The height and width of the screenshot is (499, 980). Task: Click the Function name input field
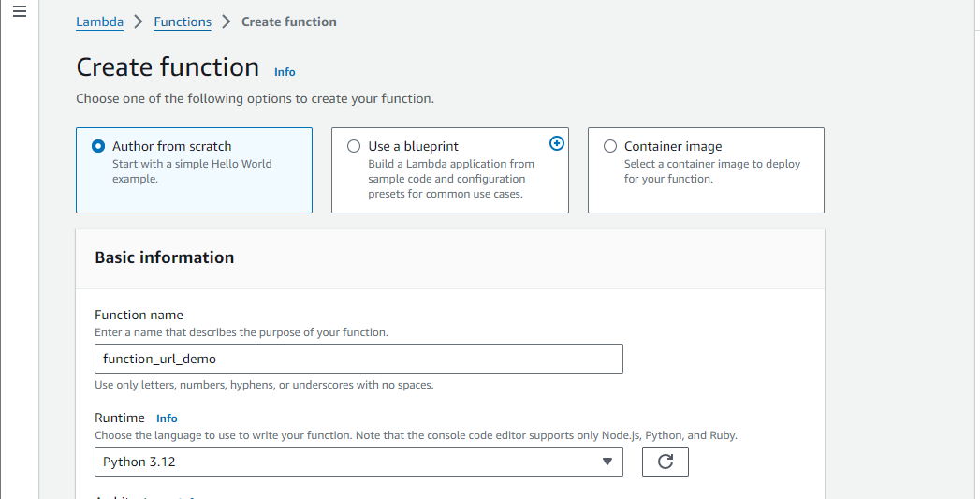pos(358,359)
